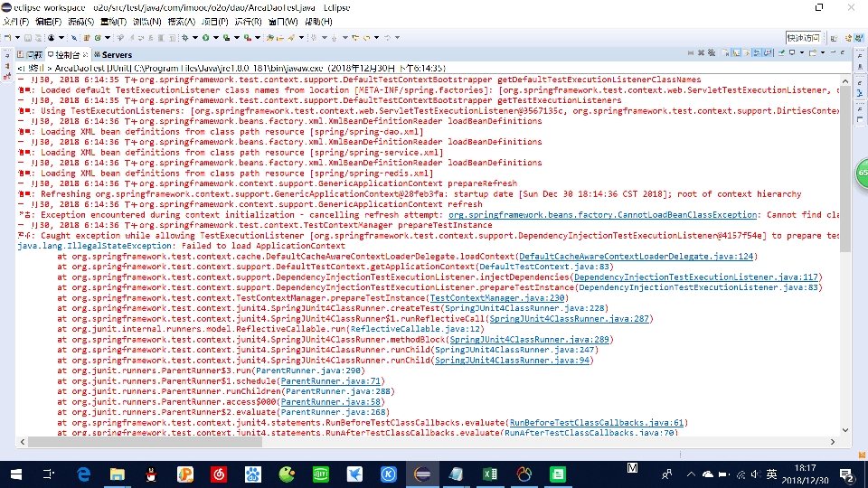This screenshot has width=868, height=488.
Task: Toggle Show Console on Standard Error
Action: pyautogui.click(x=768, y=52)
